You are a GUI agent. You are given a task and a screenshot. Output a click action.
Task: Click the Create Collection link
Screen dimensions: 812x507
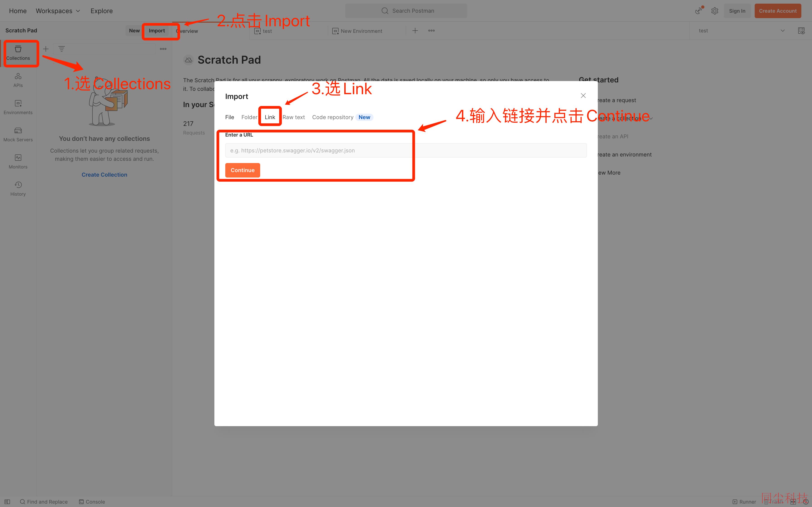(104, 175)
